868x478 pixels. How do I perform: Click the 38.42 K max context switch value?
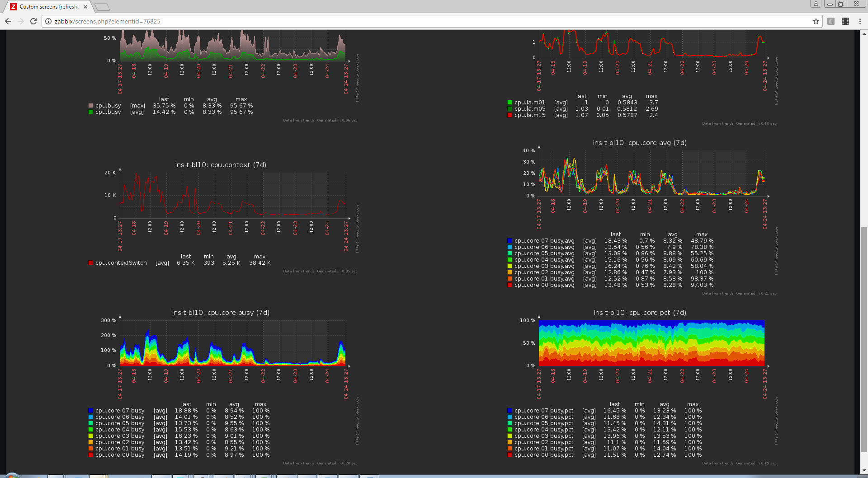click(260, 263)
